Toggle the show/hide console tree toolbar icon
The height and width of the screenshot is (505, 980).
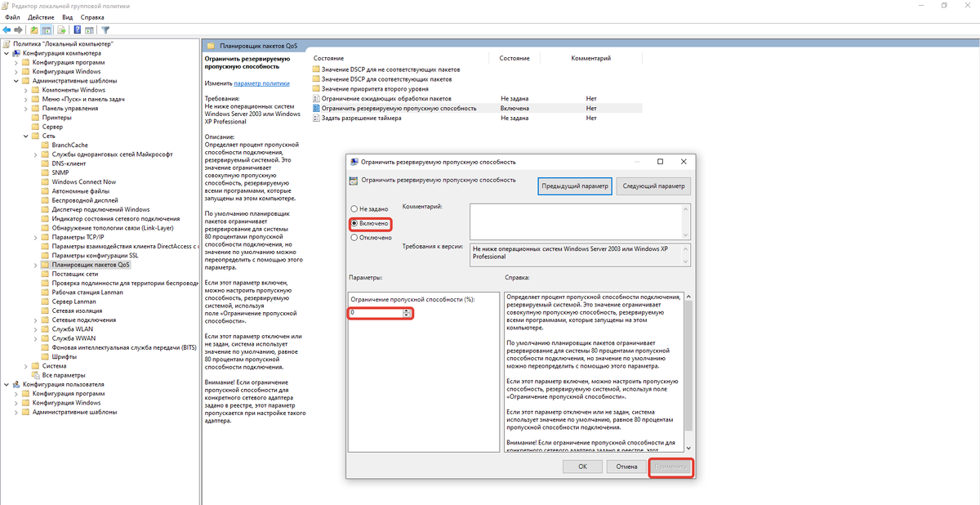click(47, 29)
